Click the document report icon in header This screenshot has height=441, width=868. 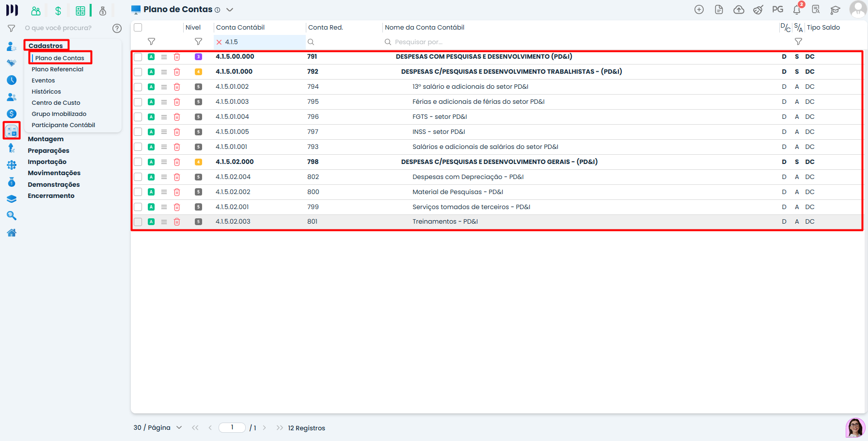(719, 10)
